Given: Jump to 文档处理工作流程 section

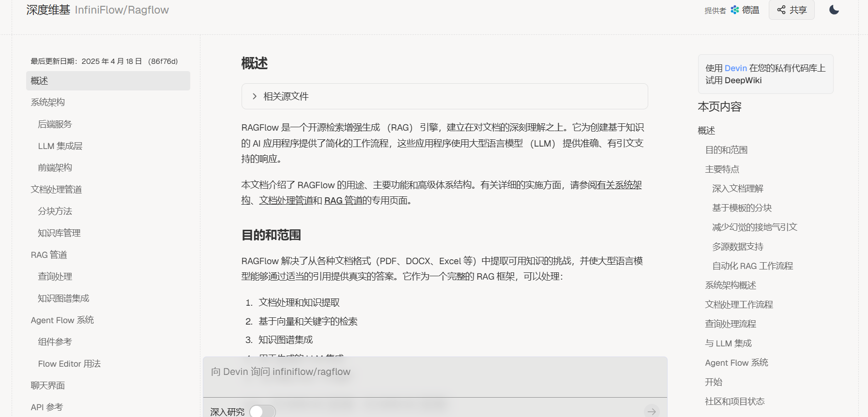Looking at the screenshot, I should point(739,304).
